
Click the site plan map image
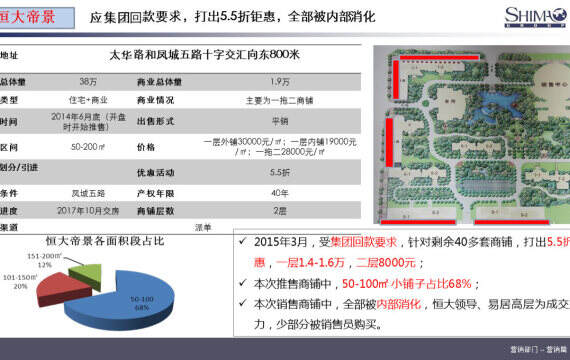[471, 134]
